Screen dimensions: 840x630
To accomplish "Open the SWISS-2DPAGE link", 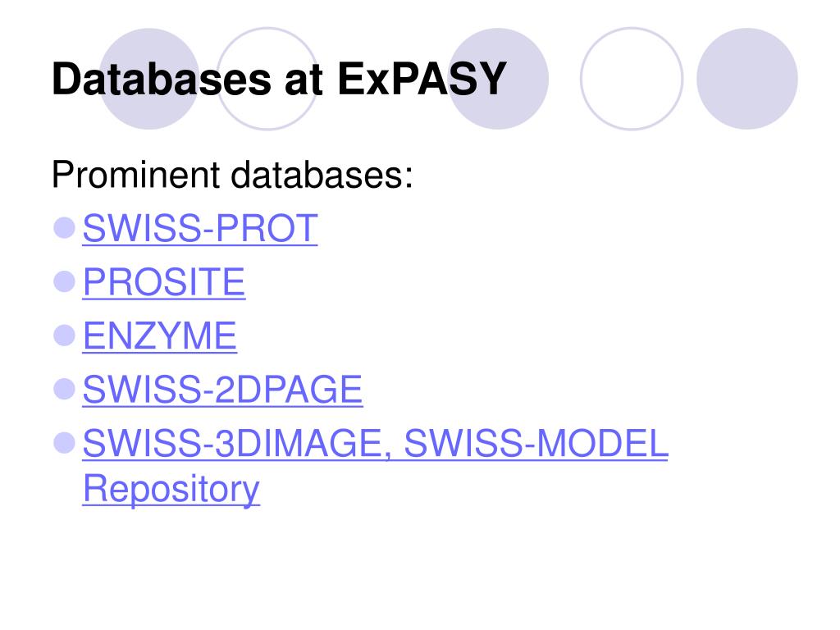I will (223, 390).
